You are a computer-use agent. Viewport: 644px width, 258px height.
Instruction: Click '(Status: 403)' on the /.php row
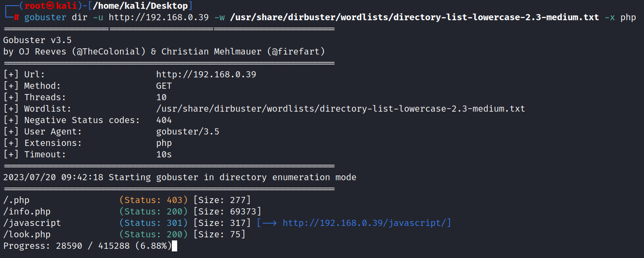(x=153, y=200)
